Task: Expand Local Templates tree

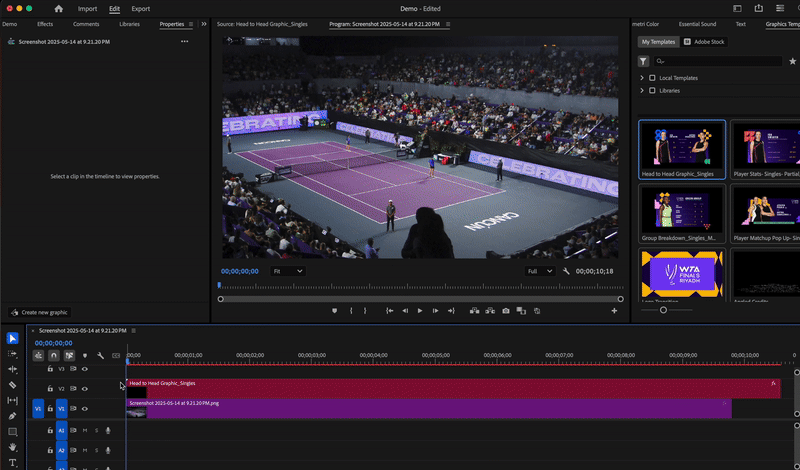Action: click(642, 78)
